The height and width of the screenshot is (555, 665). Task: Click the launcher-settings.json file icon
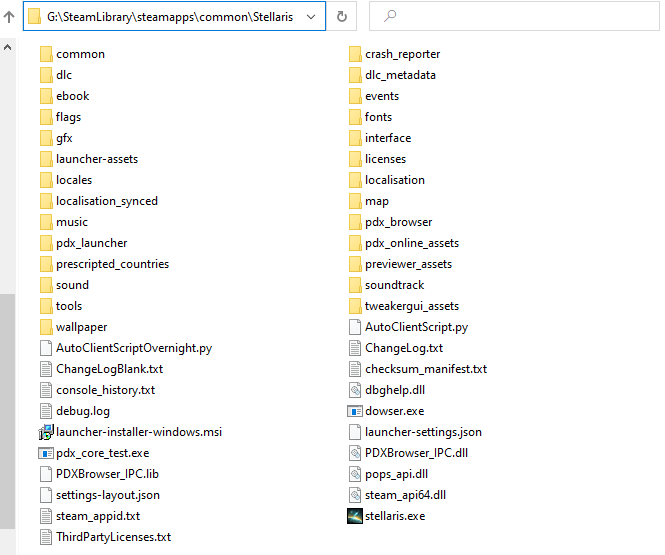(355, 432)
